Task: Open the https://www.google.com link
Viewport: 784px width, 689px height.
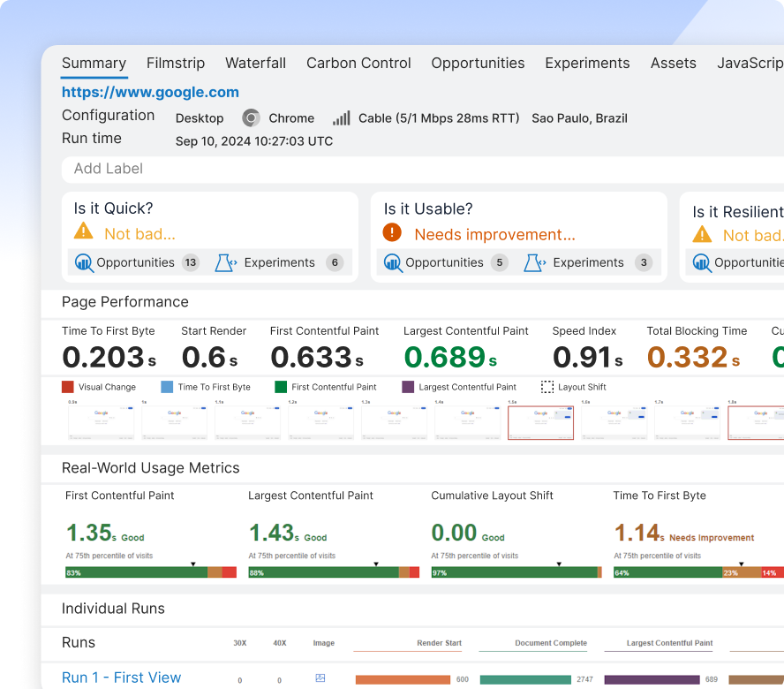Action: click(x=150, y=92)
